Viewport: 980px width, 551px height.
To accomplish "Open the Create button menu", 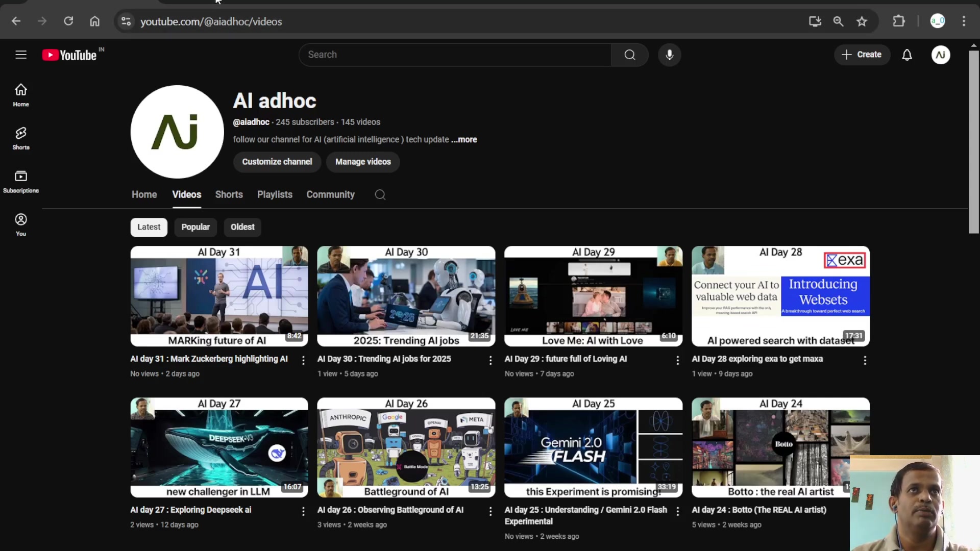I will point(862,55).
